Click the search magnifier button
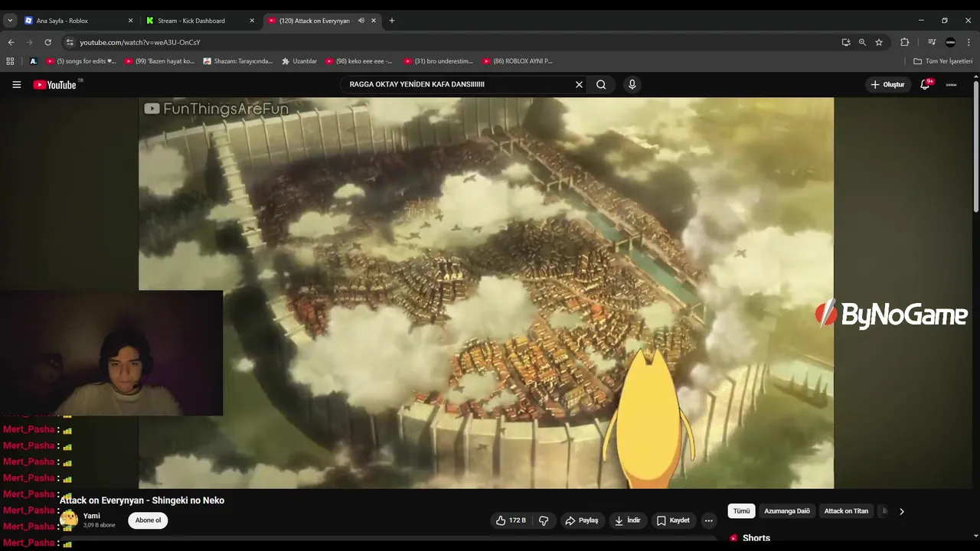The image size is (980, 551). point(601,85)
